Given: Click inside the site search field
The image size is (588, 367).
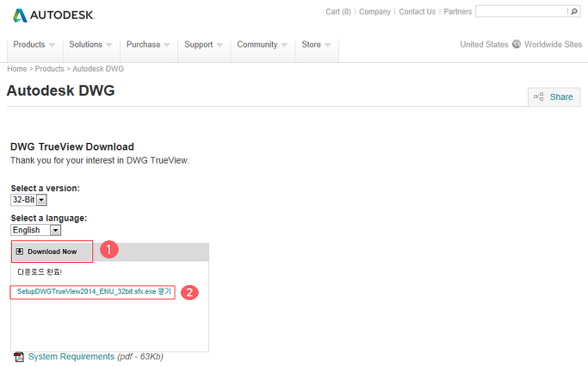Looking at the screenshot, I should pyautogui.click(x=521, y=12).
